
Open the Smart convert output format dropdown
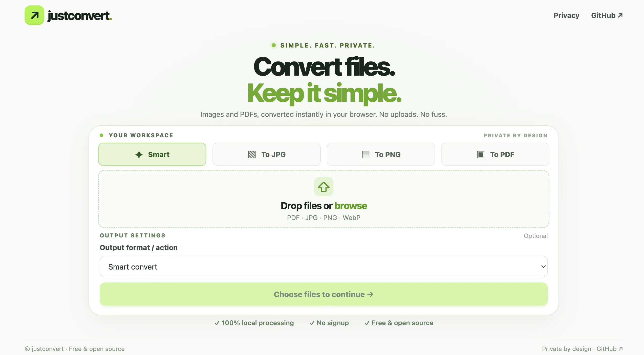(324, 267)
